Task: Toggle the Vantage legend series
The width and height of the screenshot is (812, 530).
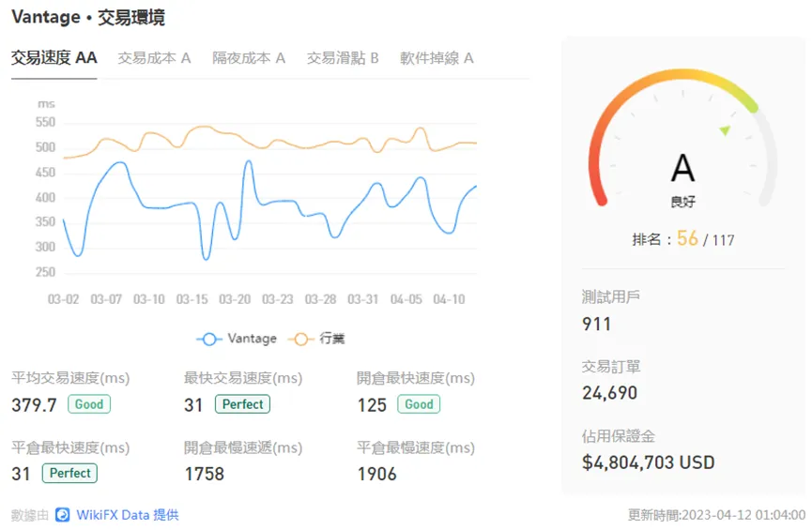Action: (x=237, y=339)
